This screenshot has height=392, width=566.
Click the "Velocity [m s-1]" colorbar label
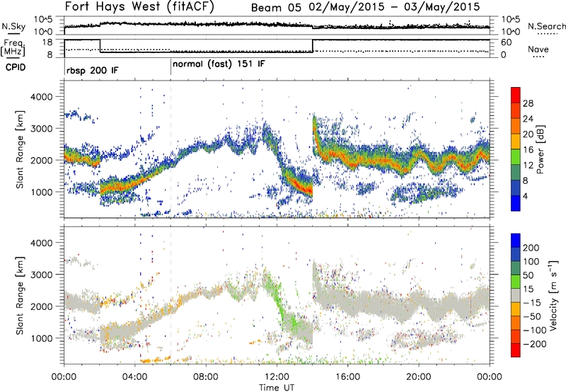pyautogui.click(x=553, y=295)
